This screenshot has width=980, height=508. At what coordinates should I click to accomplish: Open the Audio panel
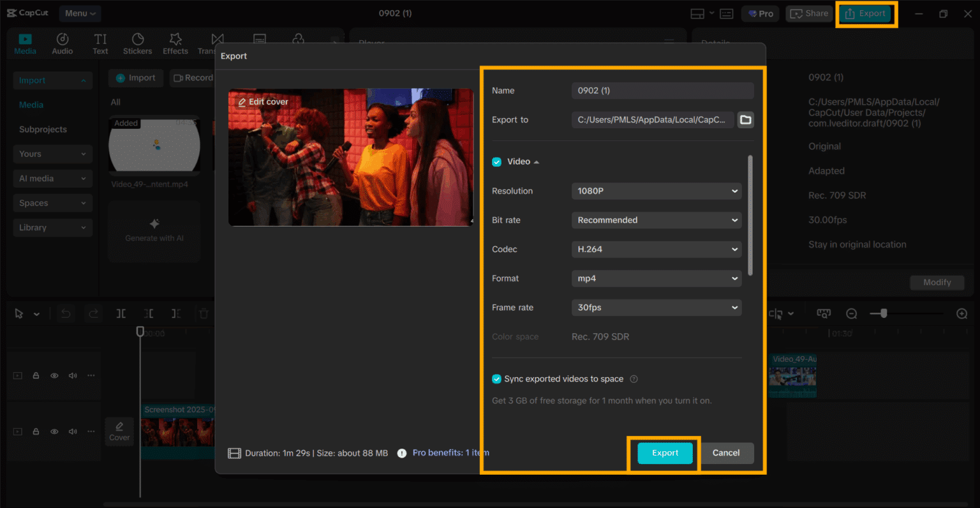[62, 43]
